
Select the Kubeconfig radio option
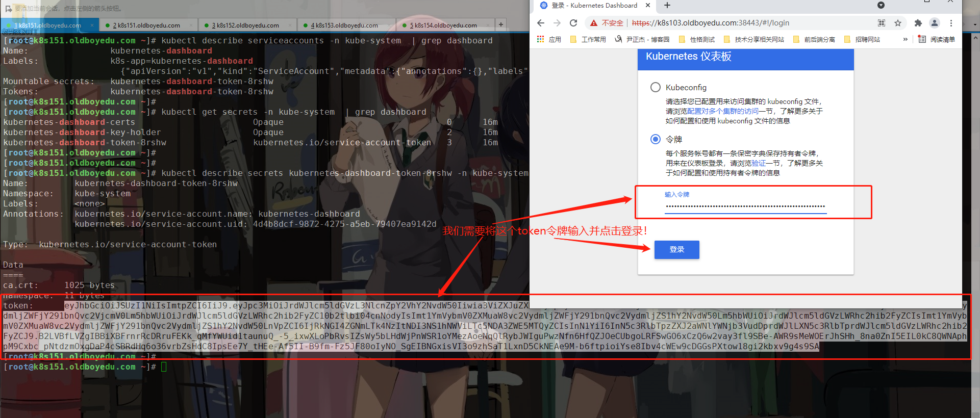pyautogui.click(x=656, y=87)
